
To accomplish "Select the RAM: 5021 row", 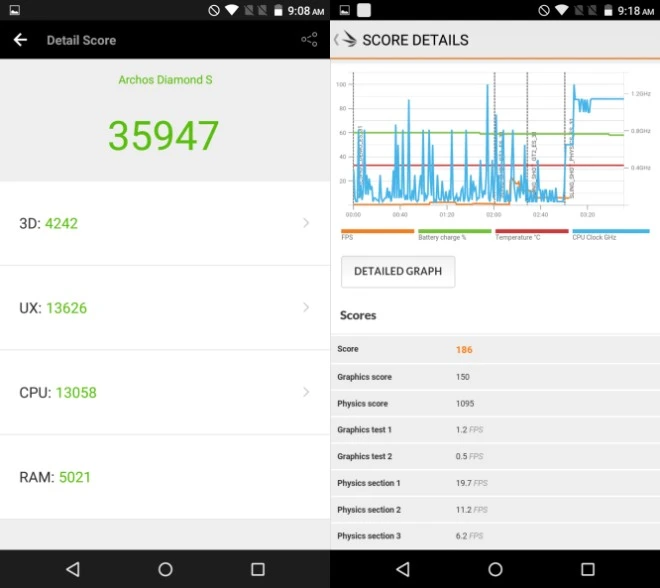I will 165,477.
